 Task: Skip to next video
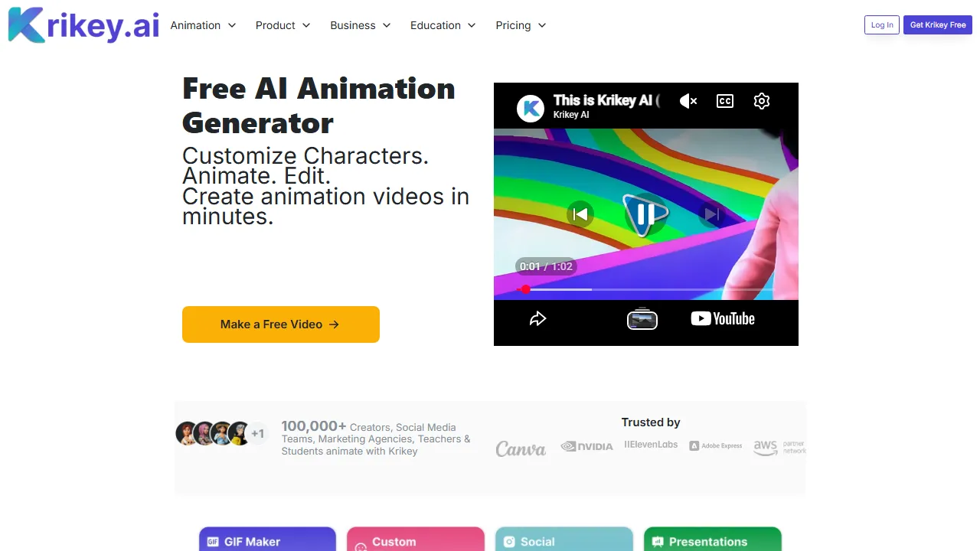point(712,214)
